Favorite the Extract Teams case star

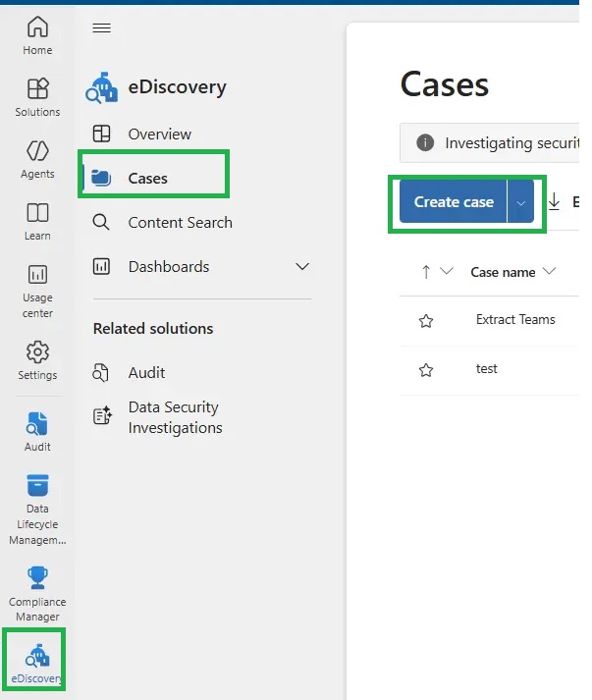point(426,321)
